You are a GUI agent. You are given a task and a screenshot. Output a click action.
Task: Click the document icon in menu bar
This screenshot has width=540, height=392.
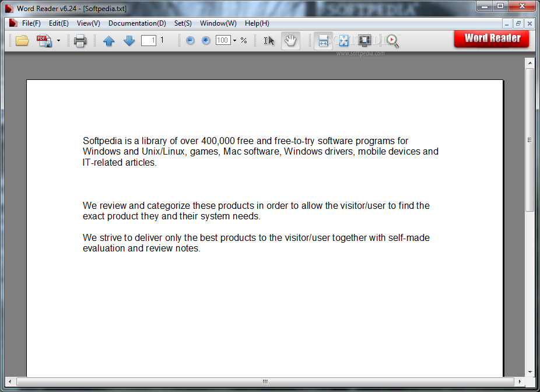click(13, 23)
